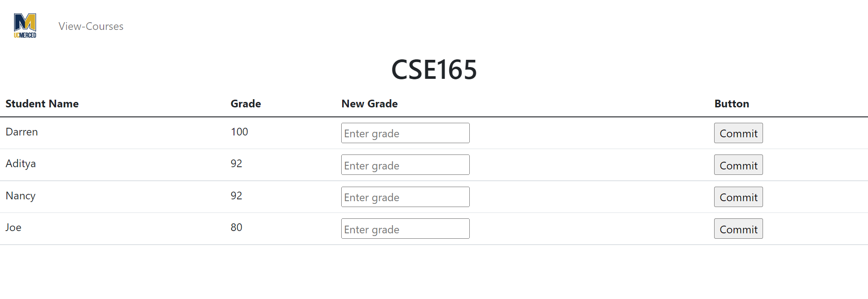Focus Aditya's new grade input box
The width and height of the screenshot is (868, 299).
pos(405,164)
